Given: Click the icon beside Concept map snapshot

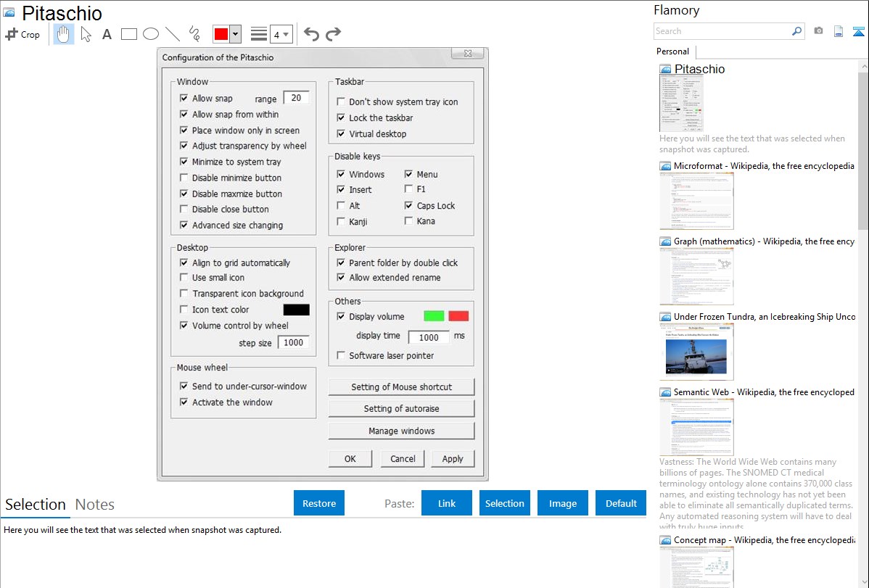Looking at the screenshot, I should point(665,540).
